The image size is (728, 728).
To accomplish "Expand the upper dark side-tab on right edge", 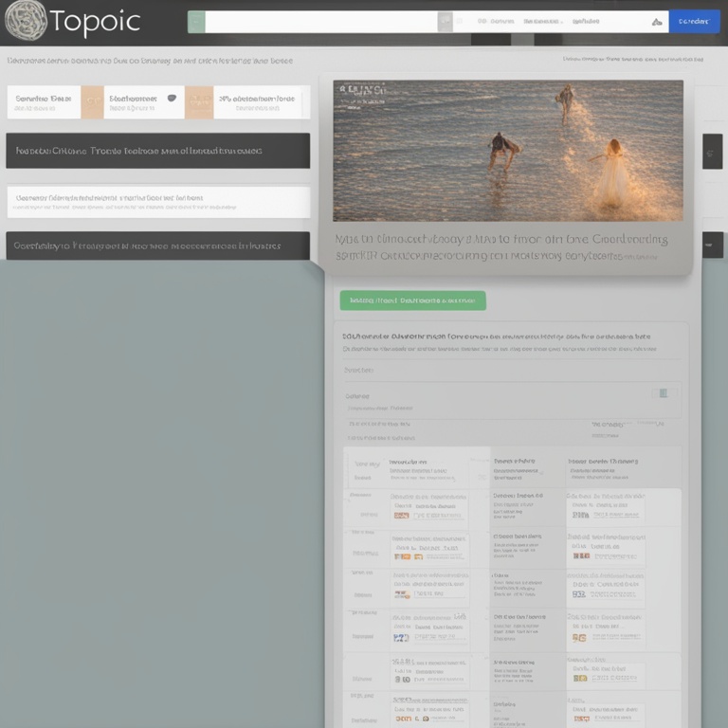I will (x=712, y=151).
